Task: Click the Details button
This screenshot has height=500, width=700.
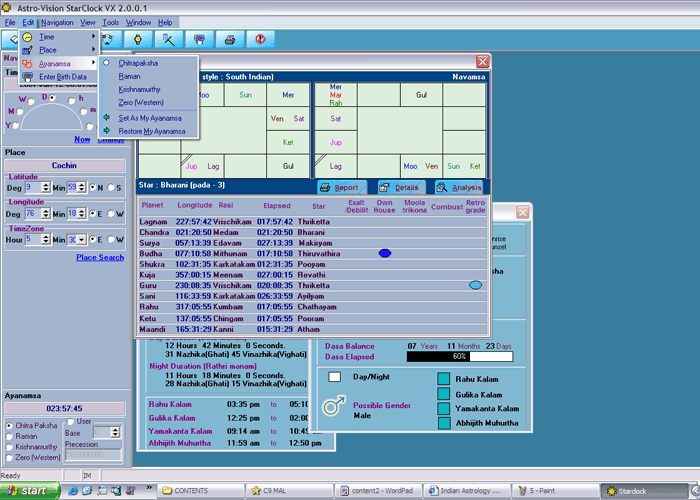Action: click(x=401, y=188)
